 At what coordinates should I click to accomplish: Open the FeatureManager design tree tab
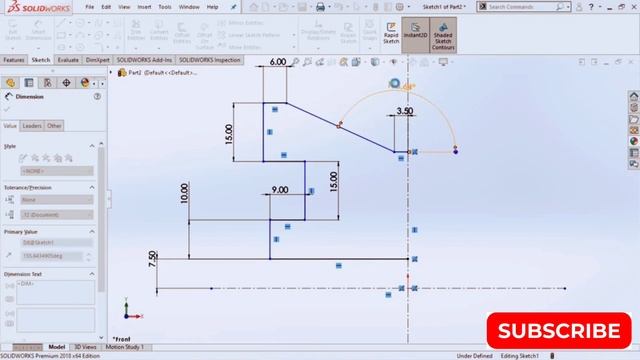(x=10, y=83)
